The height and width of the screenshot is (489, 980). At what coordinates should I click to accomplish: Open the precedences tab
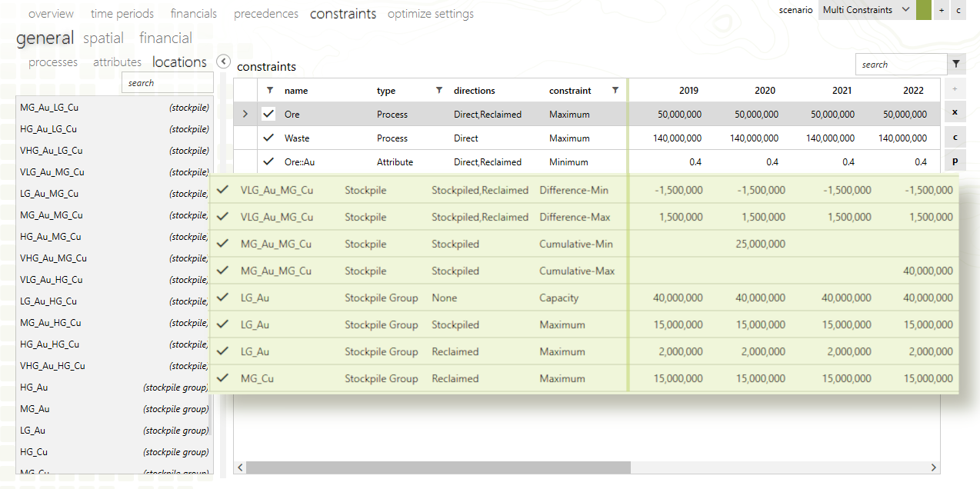[x=266, y=14]
